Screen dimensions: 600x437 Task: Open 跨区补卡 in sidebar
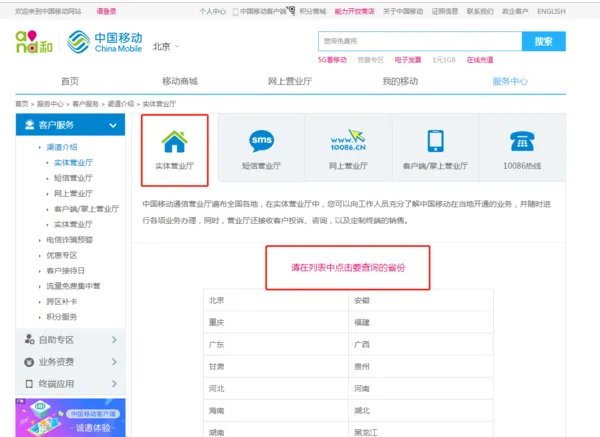point(62,302)
